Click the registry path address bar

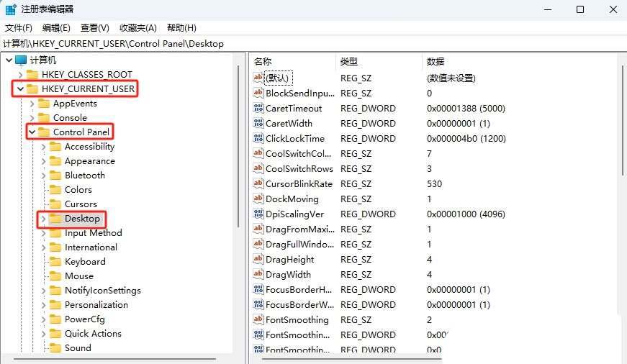[314, 44]
